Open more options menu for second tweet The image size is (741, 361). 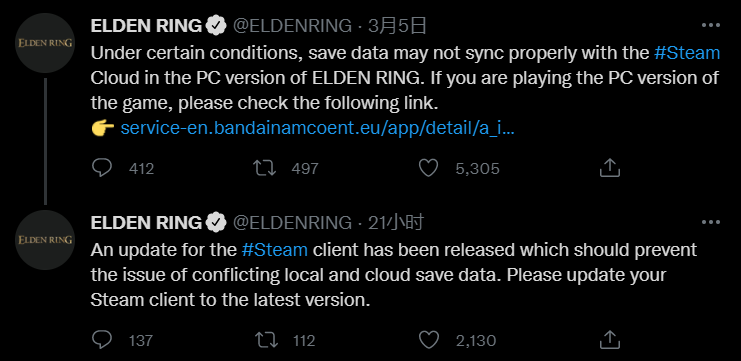(711, 222)
